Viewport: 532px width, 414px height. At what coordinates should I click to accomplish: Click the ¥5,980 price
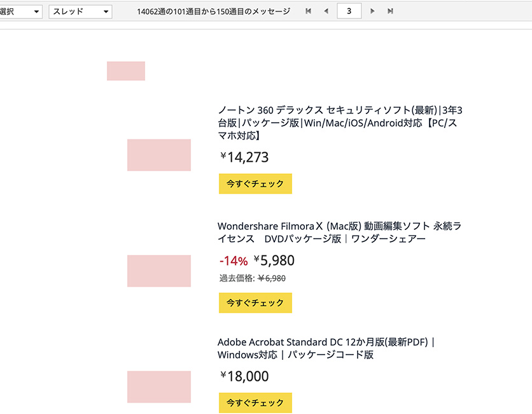(x=274, y=261)
